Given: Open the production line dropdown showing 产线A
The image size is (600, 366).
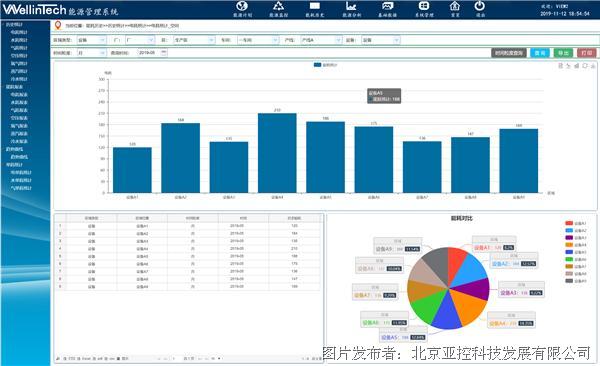Looking at the screenshot, I should tap(321, 40).
